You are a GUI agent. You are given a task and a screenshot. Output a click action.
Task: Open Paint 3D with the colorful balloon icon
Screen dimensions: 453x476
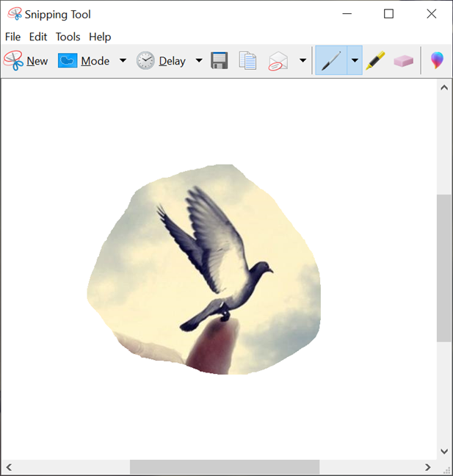(437, 60)
